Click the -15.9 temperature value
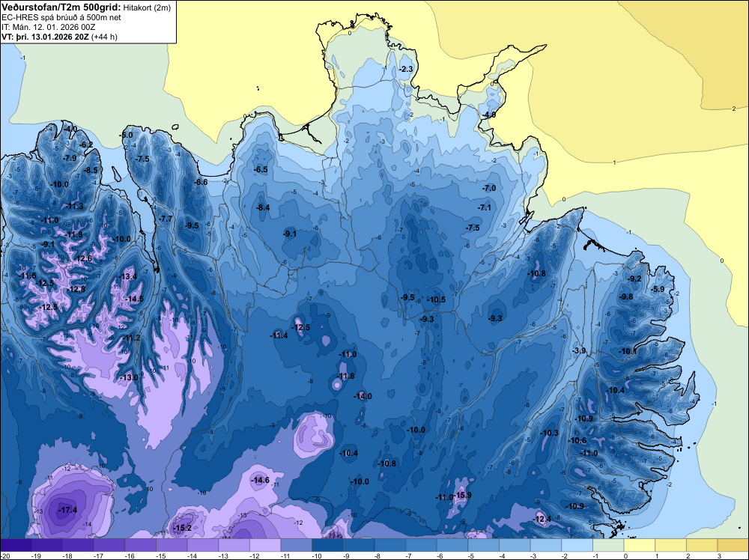Image resolution: width=749 pixels, height=560 pixels. 462,495
